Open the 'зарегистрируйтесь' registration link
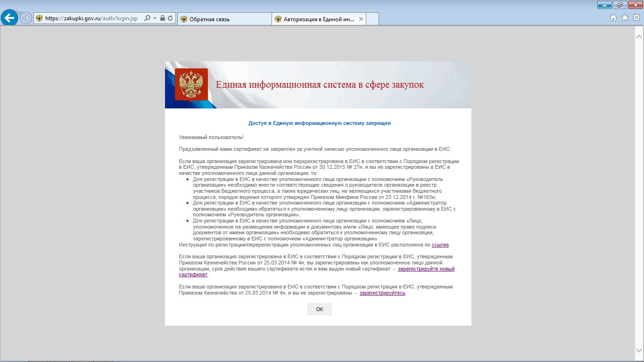 [x=382, y=293]
